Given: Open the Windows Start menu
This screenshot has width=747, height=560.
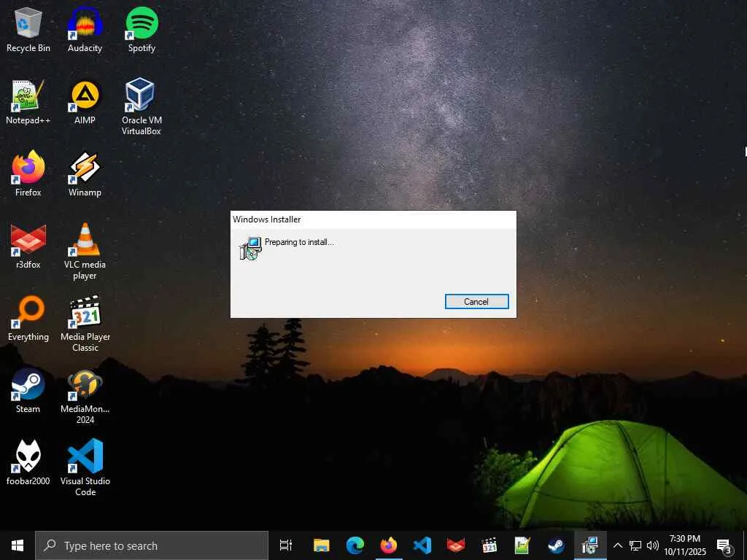Looking at the screenshot, I should pos(18,545).
